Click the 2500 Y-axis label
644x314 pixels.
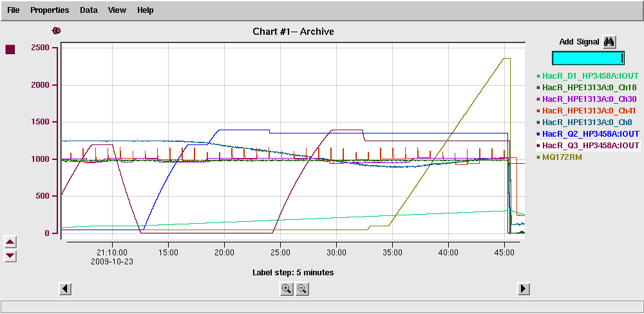click(40, 48)
